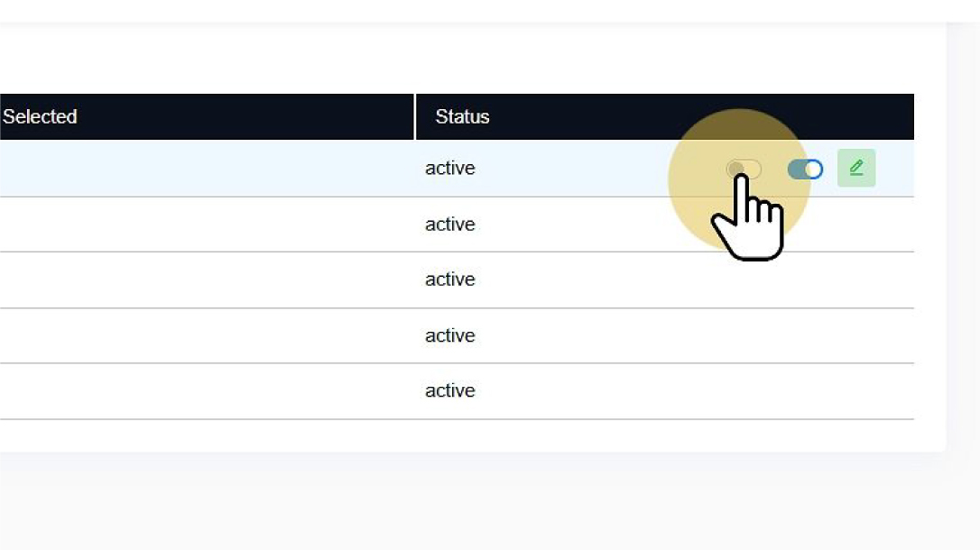The width and height of the screenshot is (980, 550).
Task: Click the Selected cell in the highlighted first row
Action: (x=206, y=169)
